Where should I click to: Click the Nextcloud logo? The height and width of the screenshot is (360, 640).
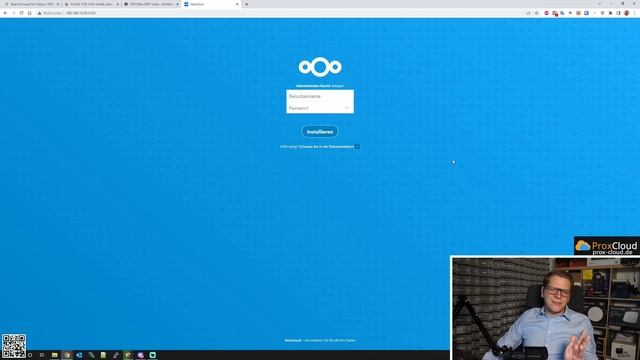click(320, 67)
